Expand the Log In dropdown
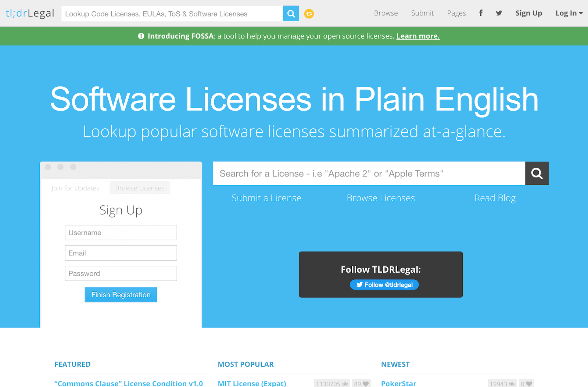 pos(569,13)
